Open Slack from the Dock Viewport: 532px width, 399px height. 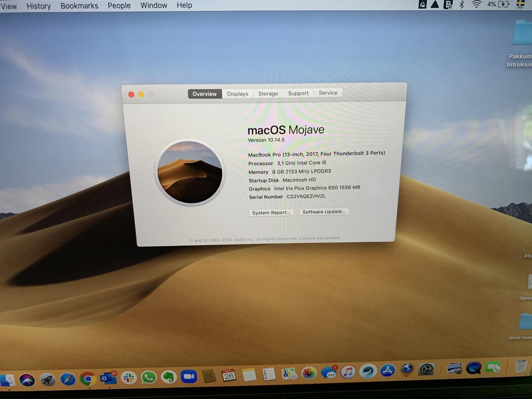(x=128, y=378)
